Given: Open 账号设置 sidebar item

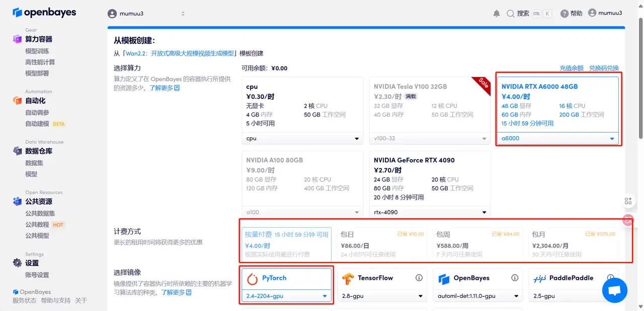Looking at the screenshot, I should tap(37, 275).
